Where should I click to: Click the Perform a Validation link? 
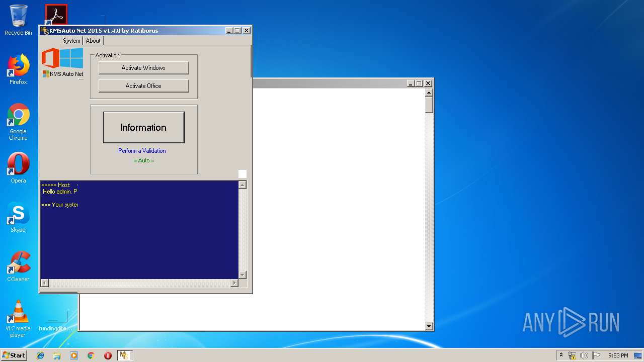point(142,151)
